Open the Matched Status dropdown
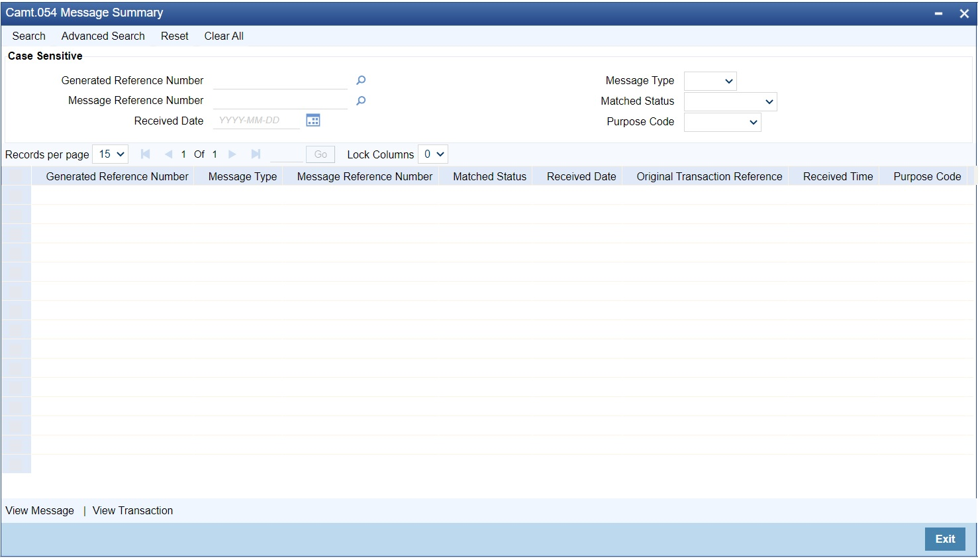Viewport: 980px width, 558px height. [x=730, y=102]
